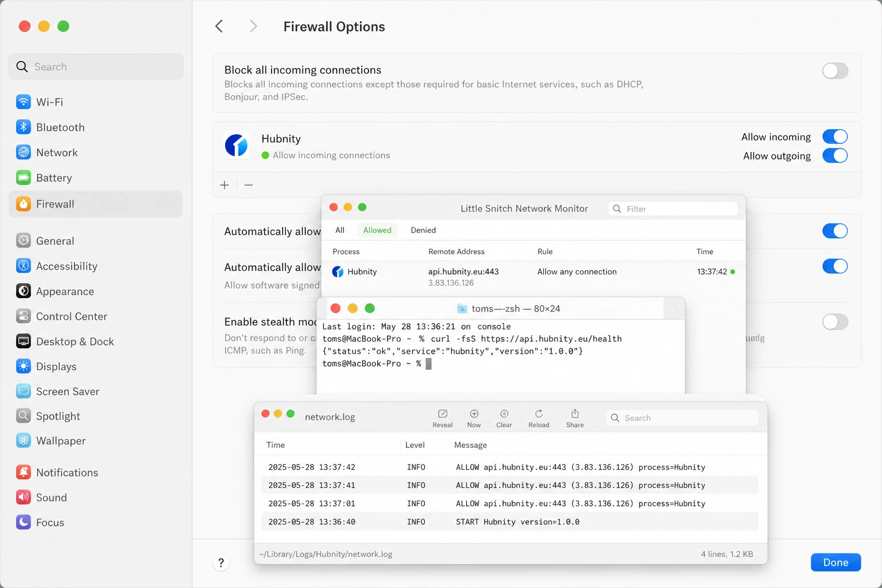Open Battery settings in the sidebar
The image size is (882, 588).
click(95, 178)
